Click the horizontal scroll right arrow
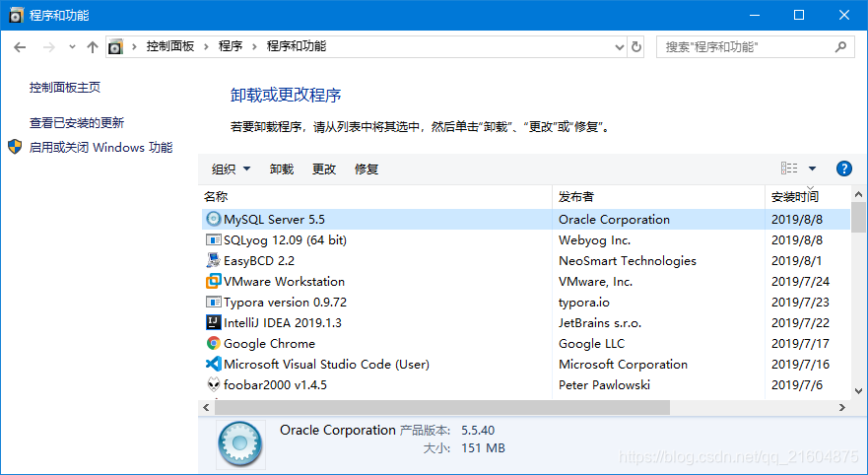The image size is (868, 475). click(842, 408)
